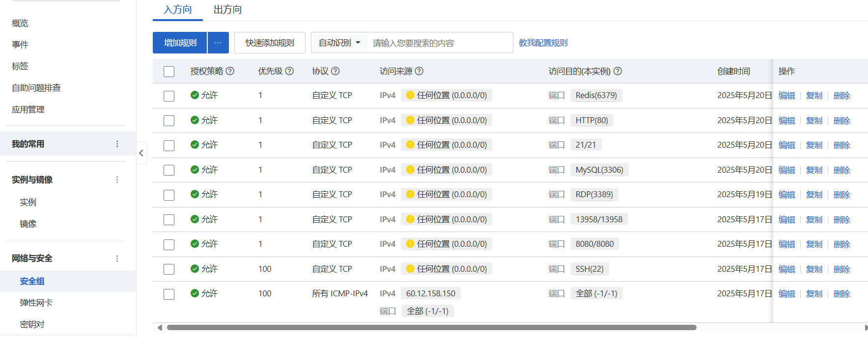Image resolution: width=868 pixels, height=338 pixels.
Task: Click 编辑 for the MySQL(3306) rule
Action: [787, 170]
